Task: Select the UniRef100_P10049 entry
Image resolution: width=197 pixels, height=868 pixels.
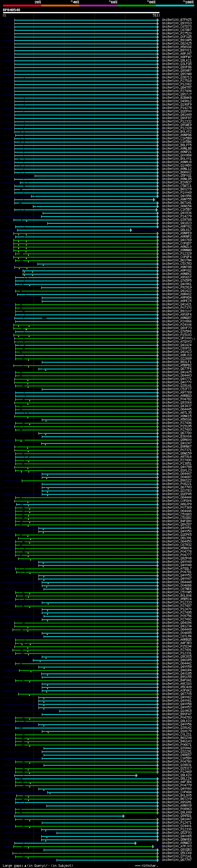Action: 177,193
